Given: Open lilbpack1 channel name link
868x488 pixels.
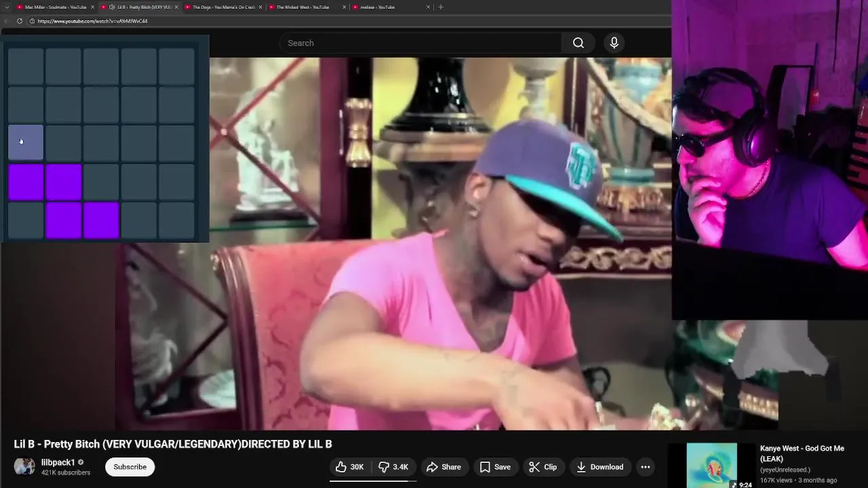Looking at the screenshot, I should point(58,462).
